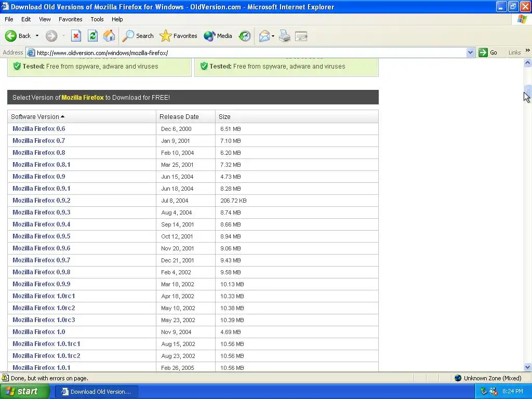Click the left green Tested shield icon
This screenshot has width=532, height=399.
coord(17,66)
